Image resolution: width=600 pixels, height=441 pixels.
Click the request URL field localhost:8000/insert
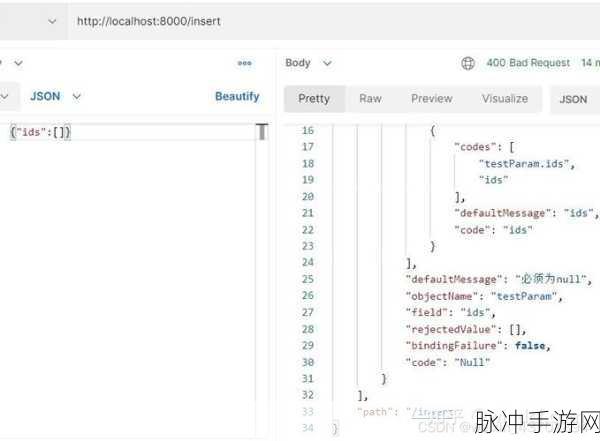coord(333,21)
